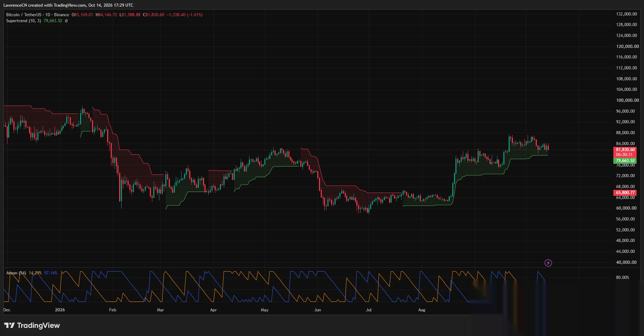Click the open price O83,169.01
This screenshot has height=336, width=644.
coord(82,15)
